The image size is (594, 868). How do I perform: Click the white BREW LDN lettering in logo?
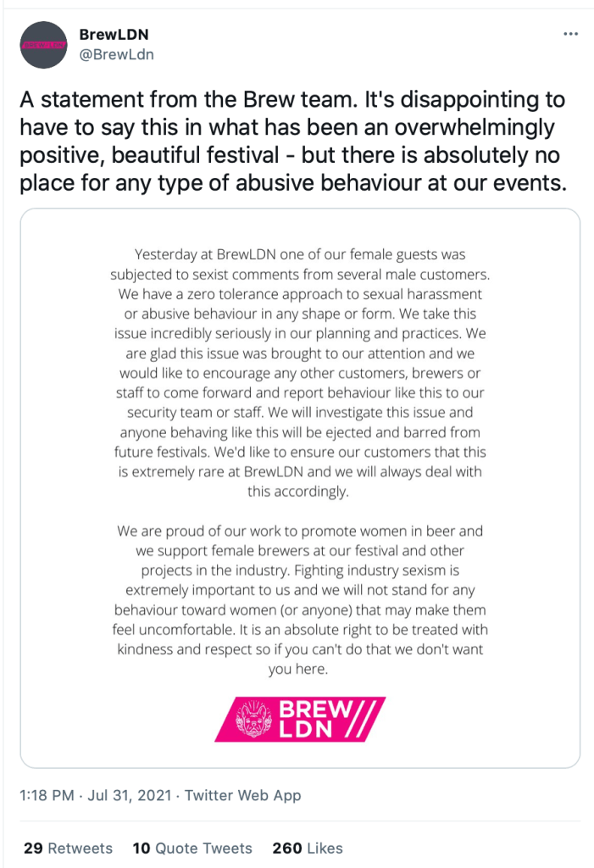point(314,719)
